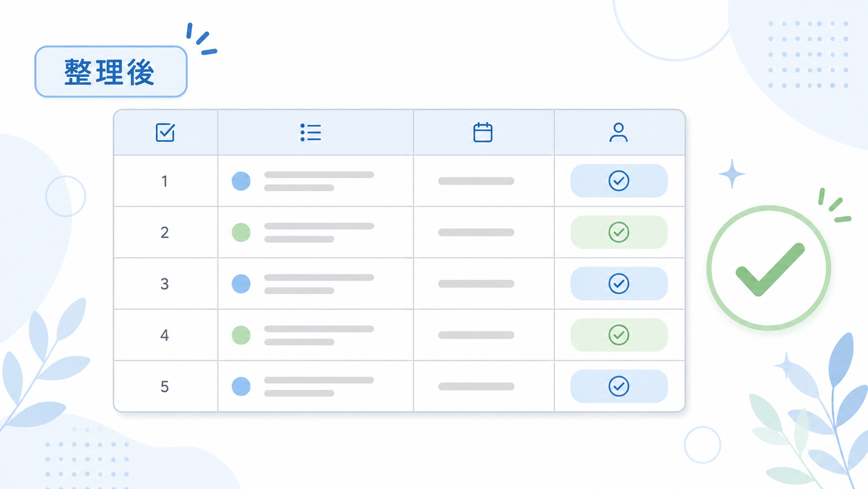Toggle the blue check badge in row 5
Screen dimensions: 868x489
point(619,386)
